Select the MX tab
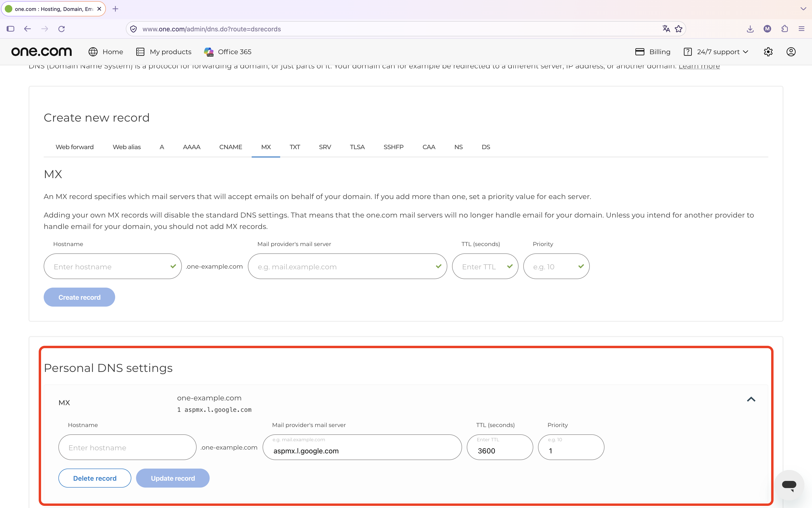The height and width of the screenshot is (508, 812). 266,147
